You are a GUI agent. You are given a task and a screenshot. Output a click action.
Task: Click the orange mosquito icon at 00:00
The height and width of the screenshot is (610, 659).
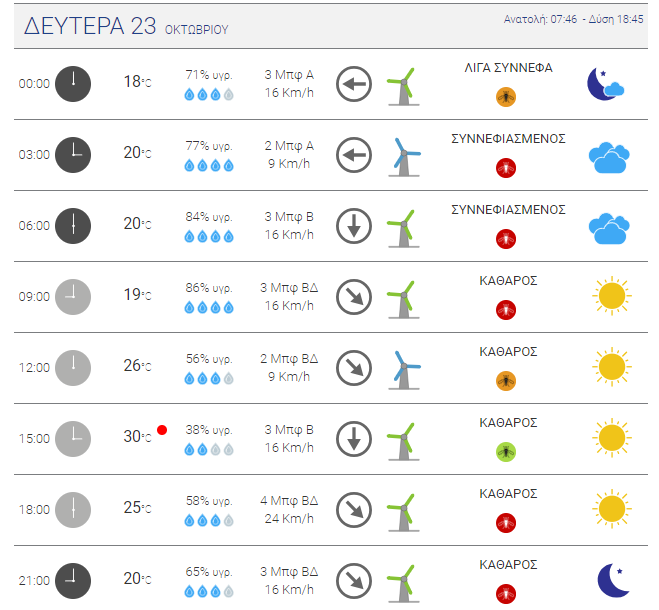click(506, 97)
